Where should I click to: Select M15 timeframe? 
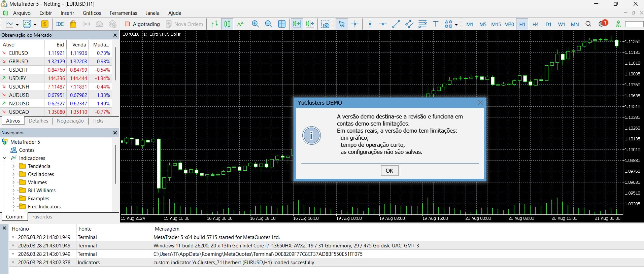pyautogui.click(x=496, y=24)
